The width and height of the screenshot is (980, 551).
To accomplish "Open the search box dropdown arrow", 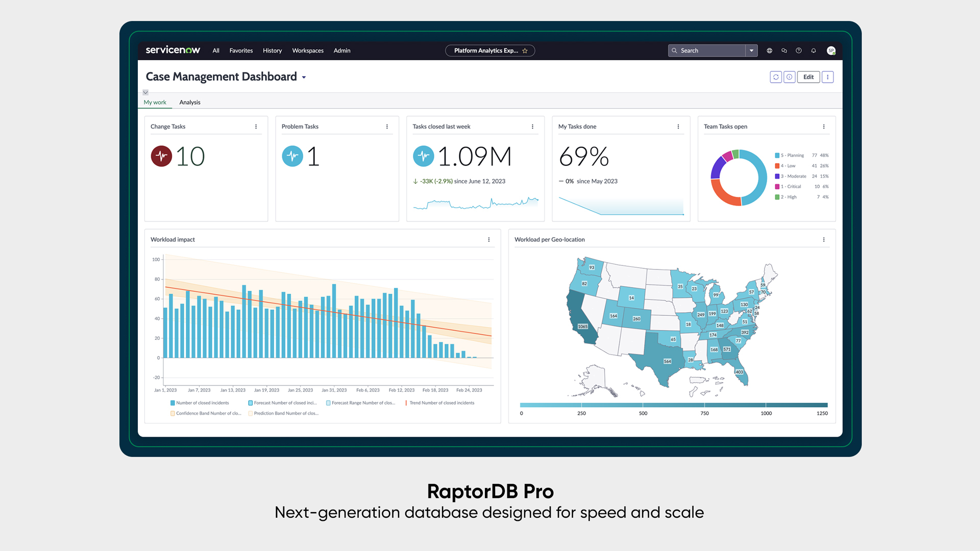I will 751,51.
